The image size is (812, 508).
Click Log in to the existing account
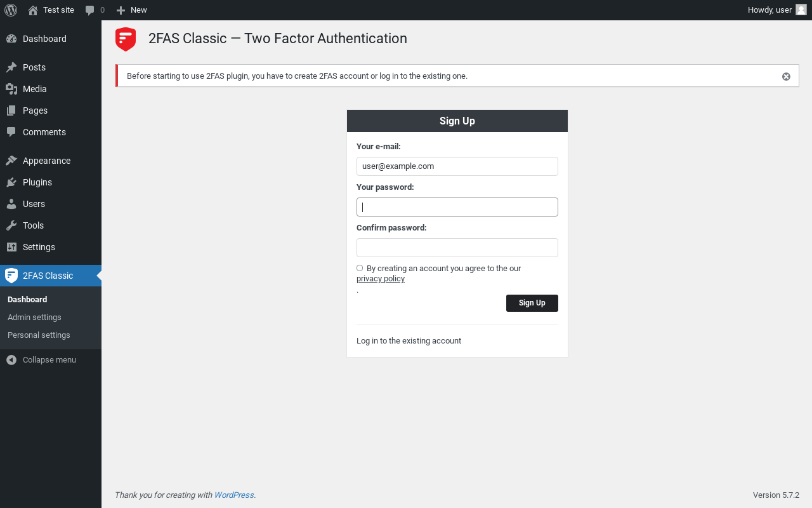[x=409, y=341]
